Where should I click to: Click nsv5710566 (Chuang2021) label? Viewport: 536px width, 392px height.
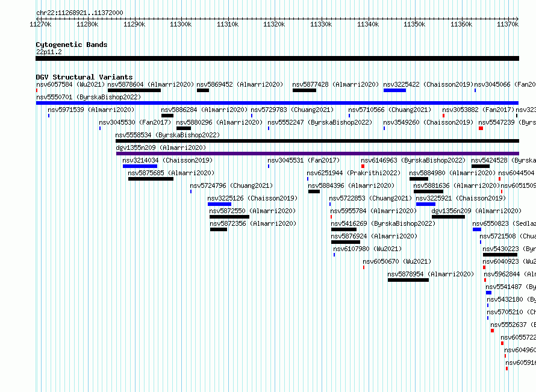[390, 110]
